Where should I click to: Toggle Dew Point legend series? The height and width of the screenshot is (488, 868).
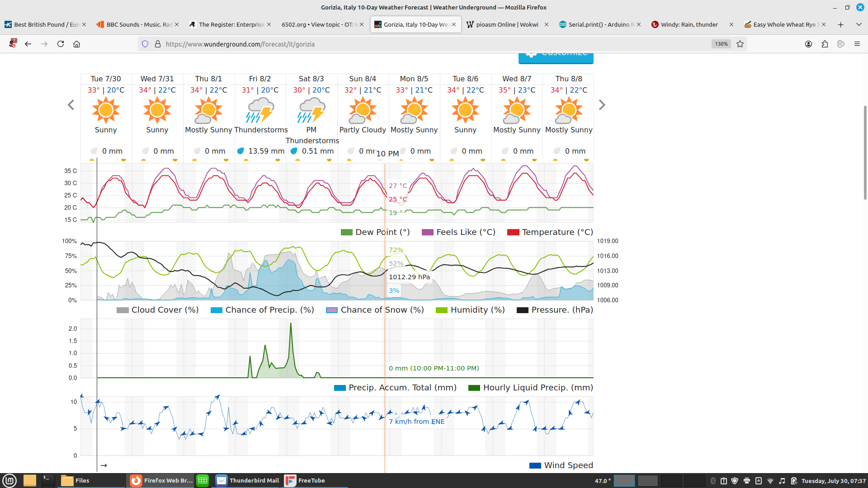coord(375,232)
